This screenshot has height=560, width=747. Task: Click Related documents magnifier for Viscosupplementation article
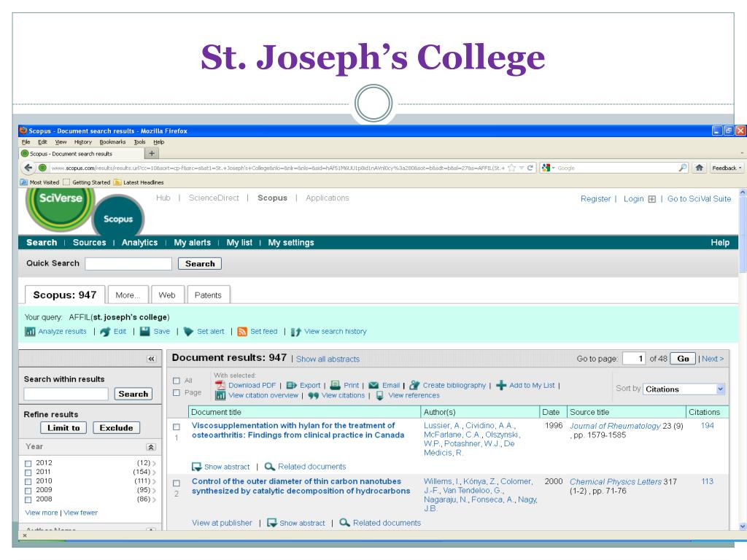(270, 467)
